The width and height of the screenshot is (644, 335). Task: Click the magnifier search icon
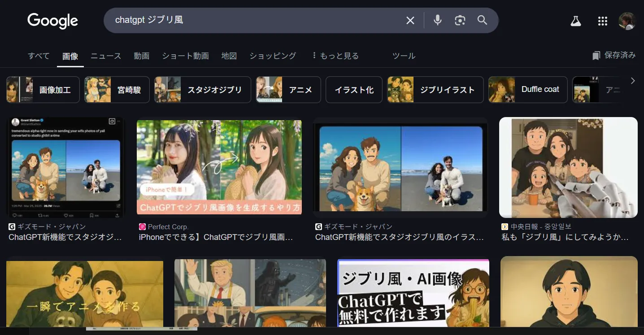tap(482, 20)
